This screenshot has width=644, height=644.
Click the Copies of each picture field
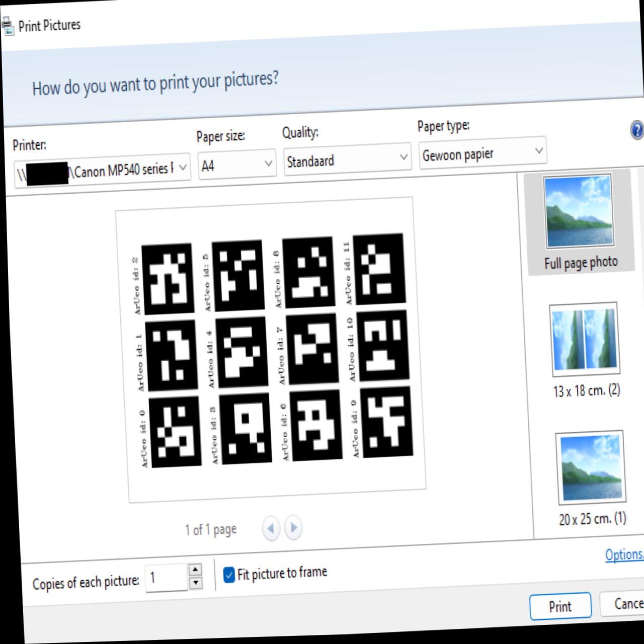click(x=167, y=578)
